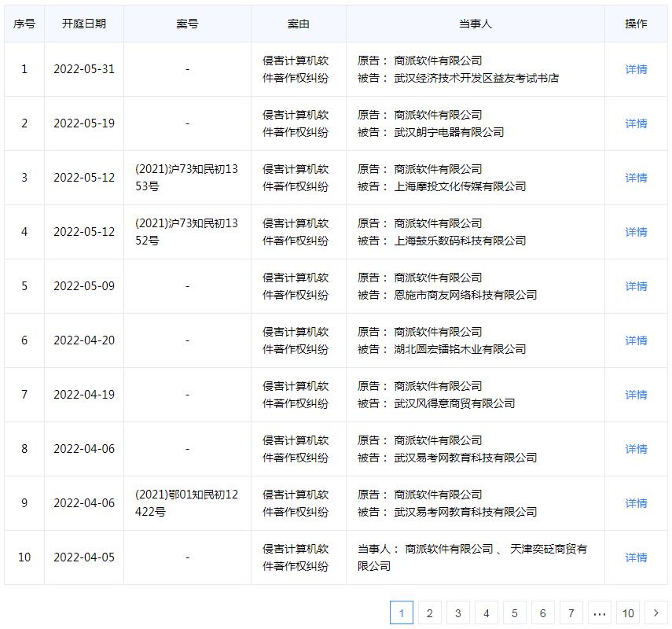Screen dimensions: 672x629
Task: Select case number (2021)沪73知民初1353号
Action: 186,178
